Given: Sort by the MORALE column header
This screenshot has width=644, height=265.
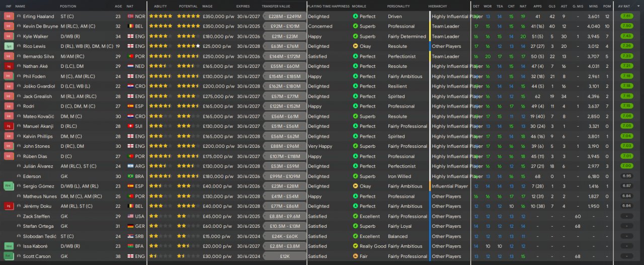Looking at the screenshot, I should point(359,6).
